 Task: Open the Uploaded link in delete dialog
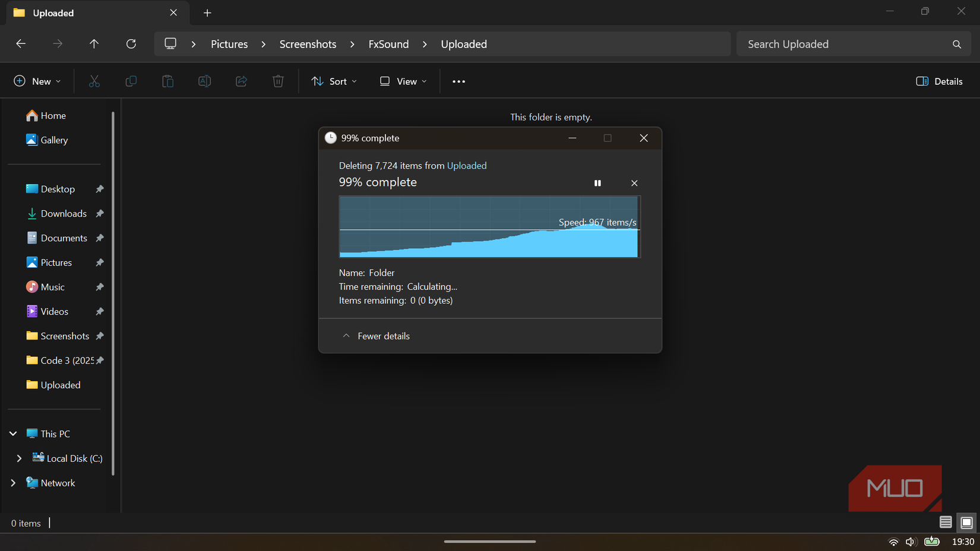click(467, 166)
